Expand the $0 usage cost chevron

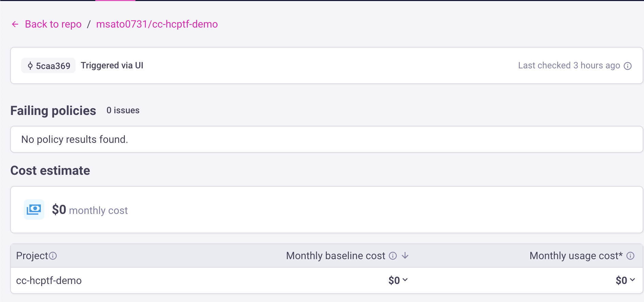[632, 280]
